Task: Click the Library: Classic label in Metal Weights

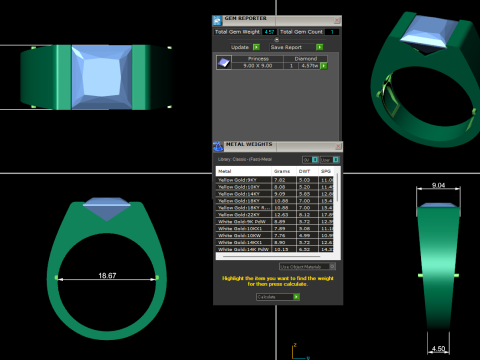Action: pyautogui.click(x=245, y=159)
